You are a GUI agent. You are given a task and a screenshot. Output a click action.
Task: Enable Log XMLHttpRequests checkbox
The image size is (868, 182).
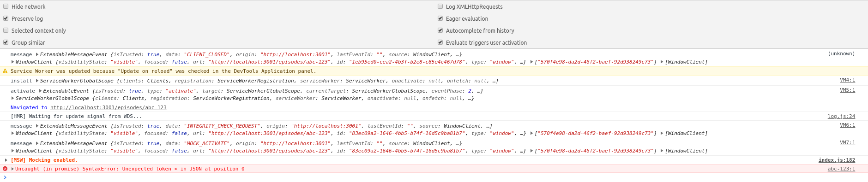(x=440, y=6)
